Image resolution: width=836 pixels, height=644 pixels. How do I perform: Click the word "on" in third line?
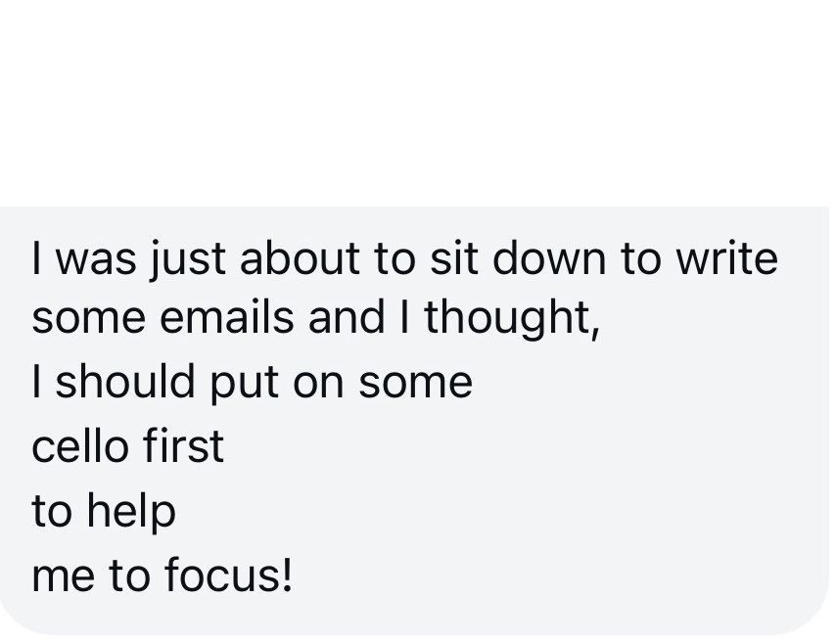click(318, 385)
